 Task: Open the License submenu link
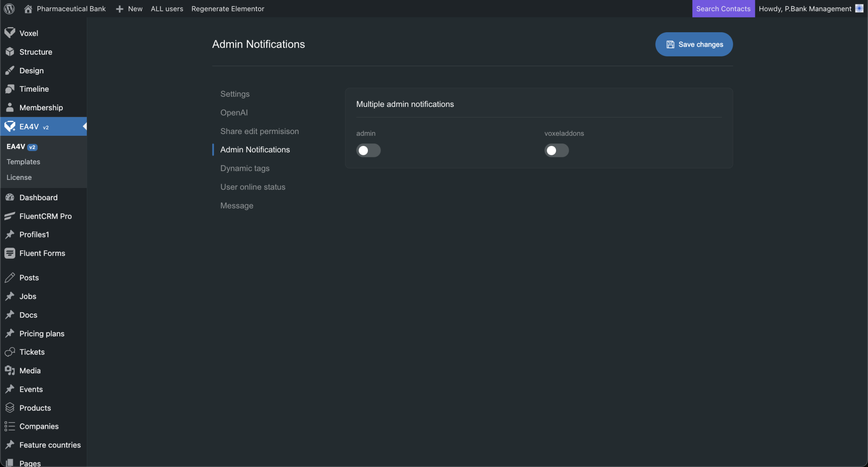(19, 177)
